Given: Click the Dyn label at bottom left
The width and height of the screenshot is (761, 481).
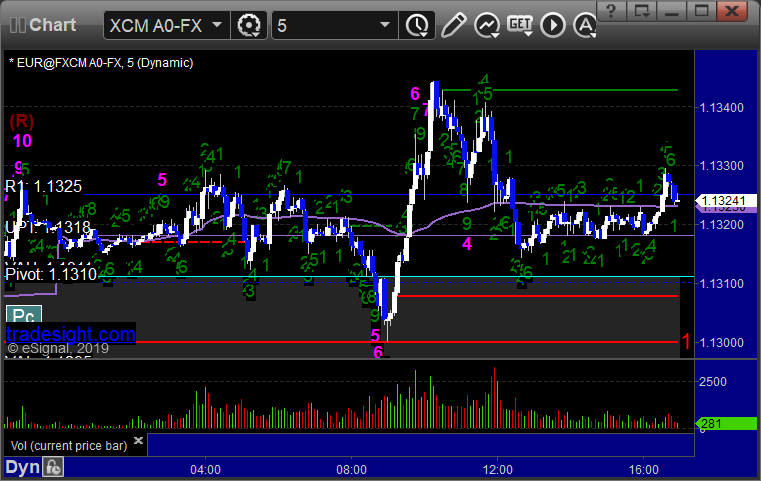Looking at the screenshot, I should [22, 467].
